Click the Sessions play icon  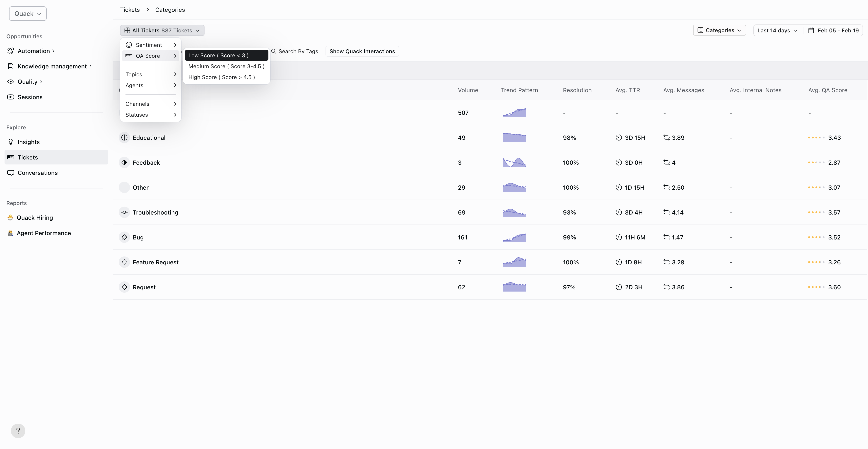click(x=11, y=97)
